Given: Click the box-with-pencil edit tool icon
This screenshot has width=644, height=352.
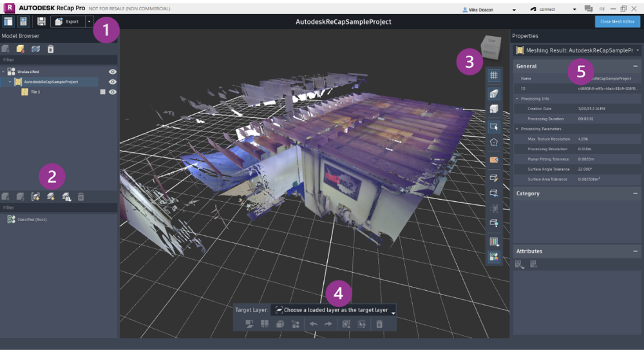Looking at the screenshot, I should (x=494, y=178).
